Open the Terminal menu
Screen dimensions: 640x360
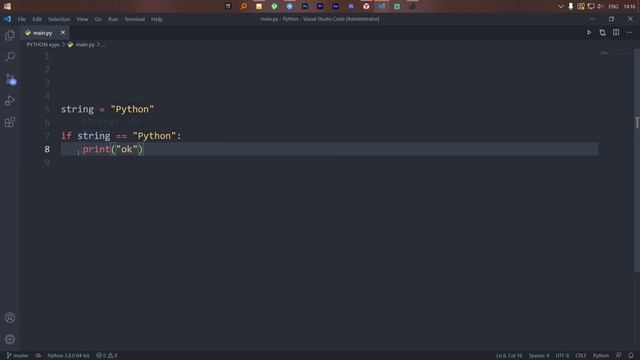point(134,19)
